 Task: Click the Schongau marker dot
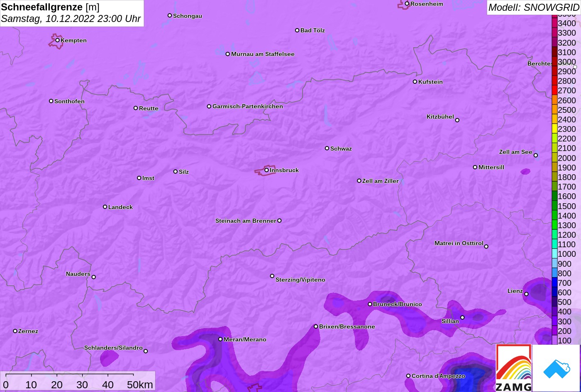(x=169, y=15)
